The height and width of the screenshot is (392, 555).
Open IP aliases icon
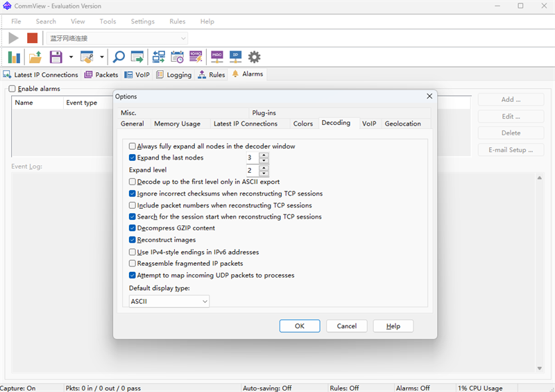235,57
